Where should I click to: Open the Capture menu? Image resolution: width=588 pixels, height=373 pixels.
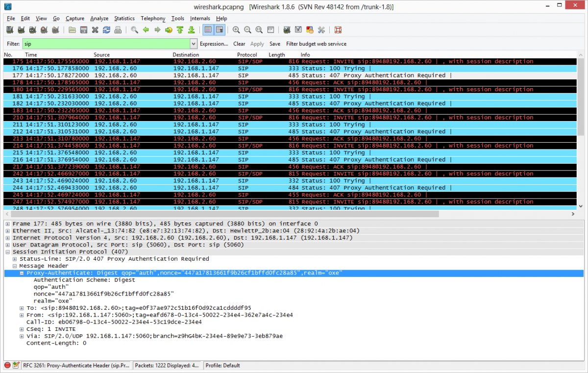click(75, 19)
